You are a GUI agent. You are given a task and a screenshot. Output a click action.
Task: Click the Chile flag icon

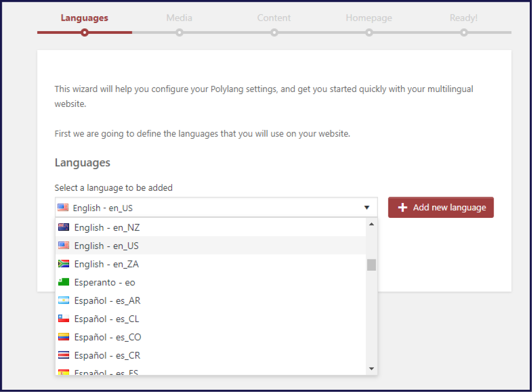click(x=63, y=318)
